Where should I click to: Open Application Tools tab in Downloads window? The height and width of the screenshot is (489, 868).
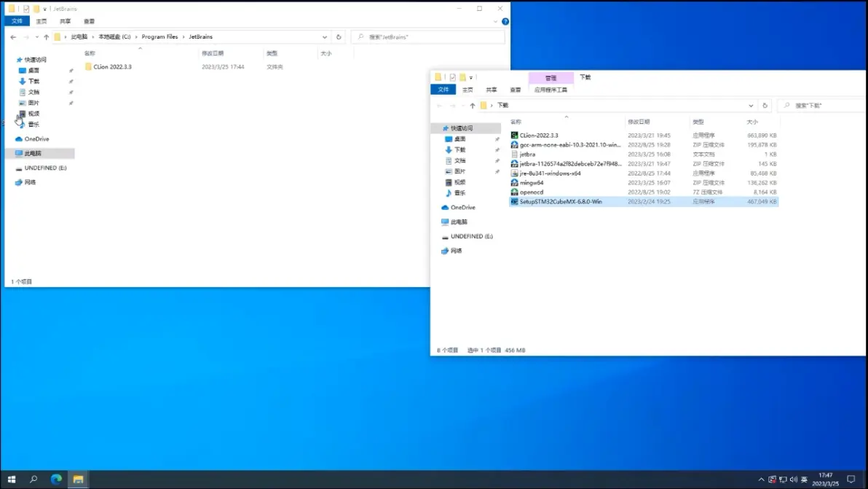(x=551, y=90)
